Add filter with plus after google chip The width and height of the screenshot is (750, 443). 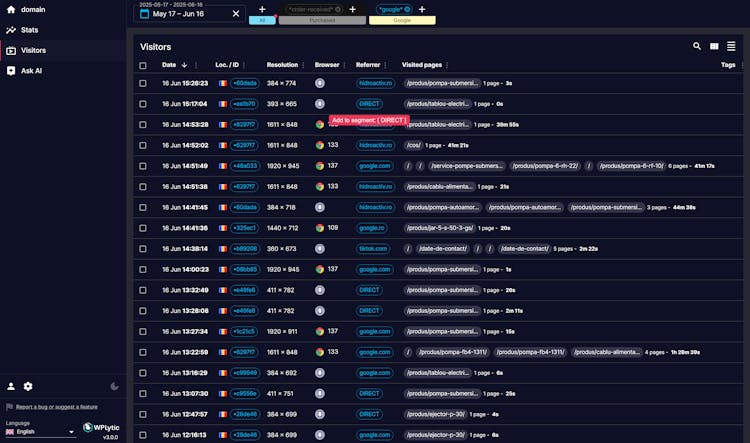click(422, 9)
